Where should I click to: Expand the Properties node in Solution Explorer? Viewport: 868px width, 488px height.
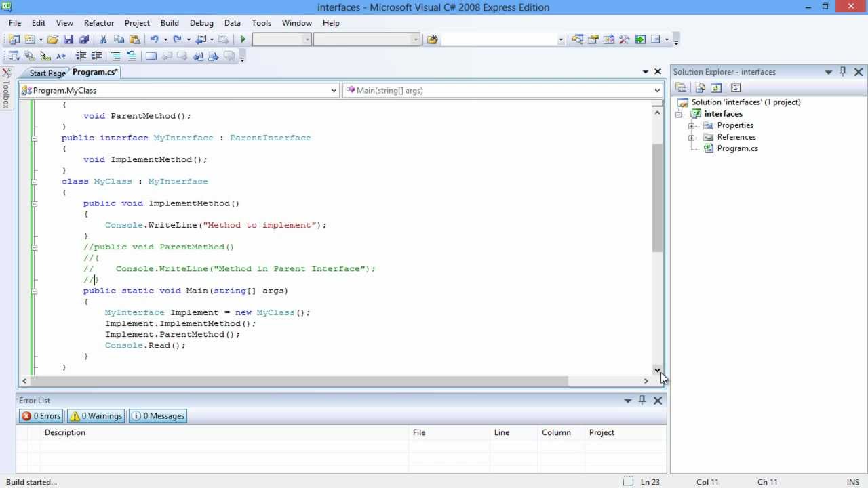coord(691,125)
